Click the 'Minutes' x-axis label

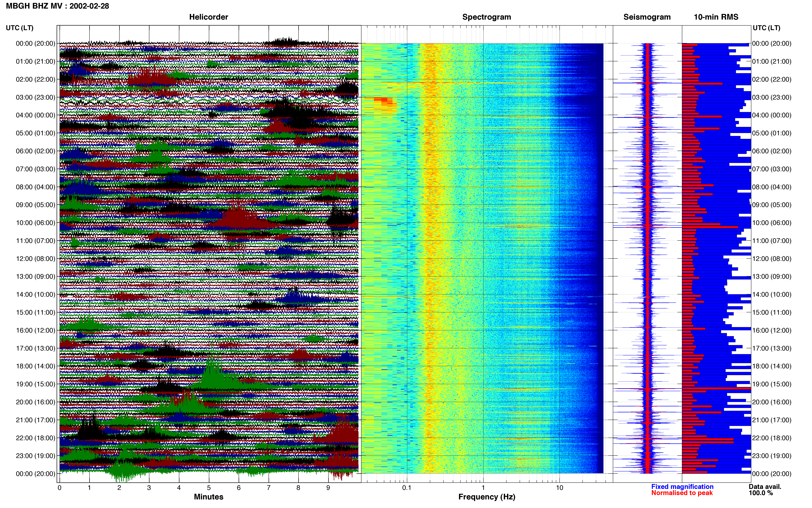pos(209,497)
